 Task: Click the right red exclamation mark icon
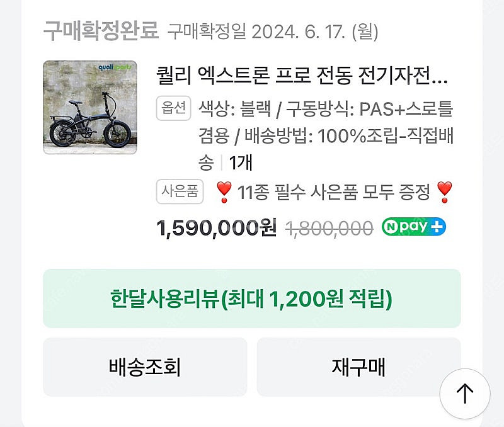pos(444,191)
